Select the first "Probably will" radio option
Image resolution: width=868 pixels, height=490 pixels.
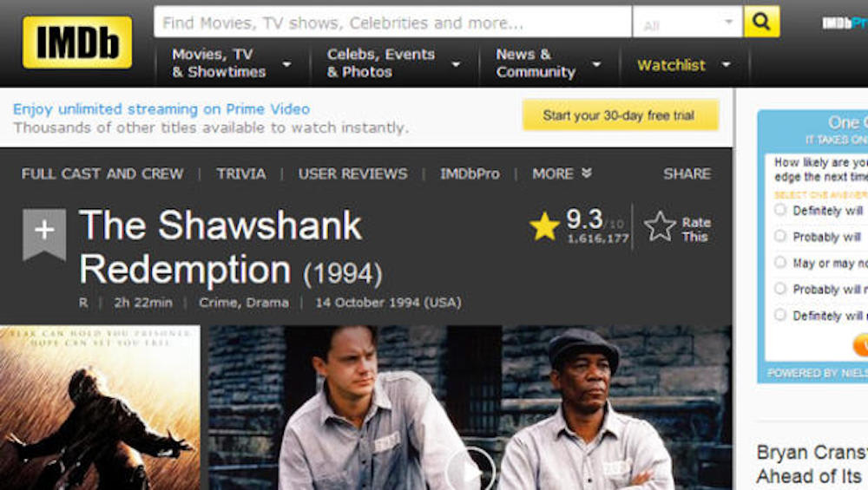click(780, 236)
